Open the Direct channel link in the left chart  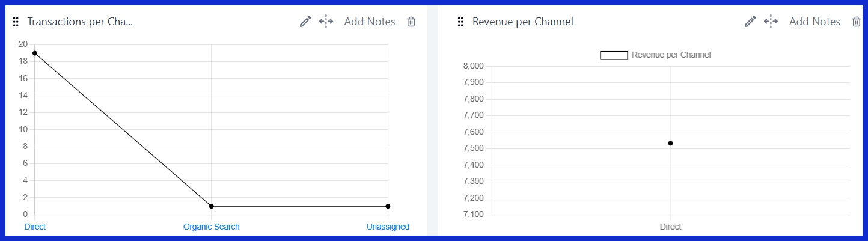pyautogui.click(x=35, y=227)
